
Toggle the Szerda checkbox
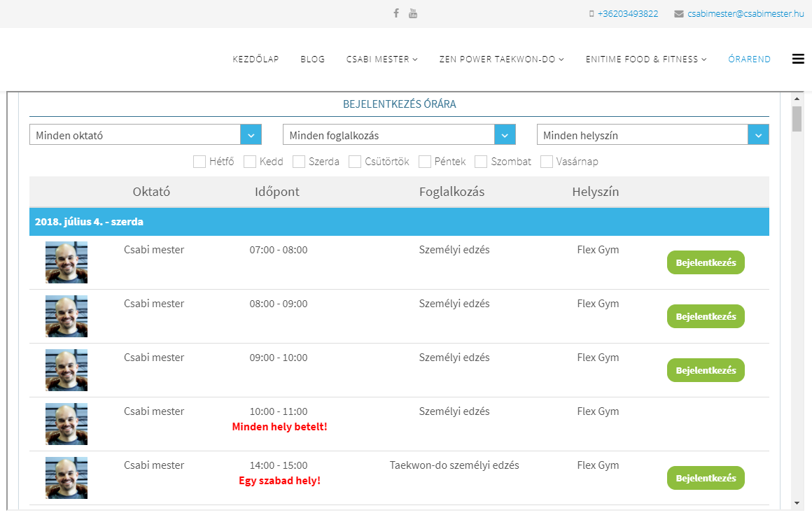point(299,162)
